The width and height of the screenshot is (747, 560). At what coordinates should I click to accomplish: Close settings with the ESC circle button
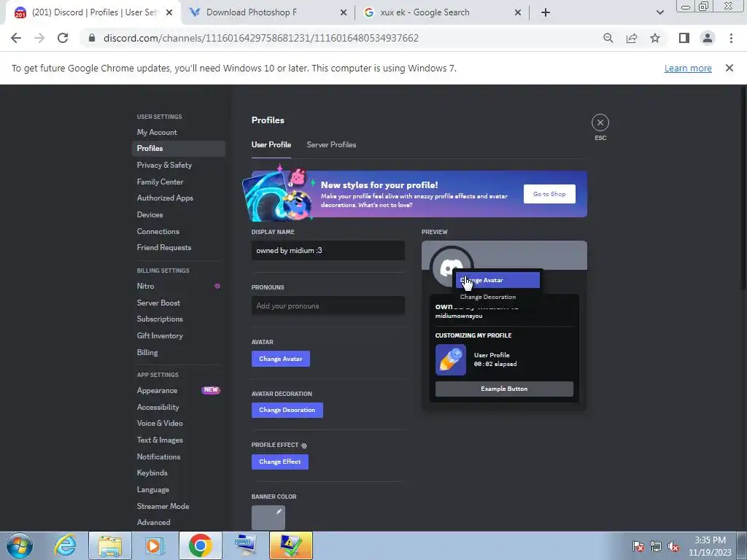click(600, 122)
